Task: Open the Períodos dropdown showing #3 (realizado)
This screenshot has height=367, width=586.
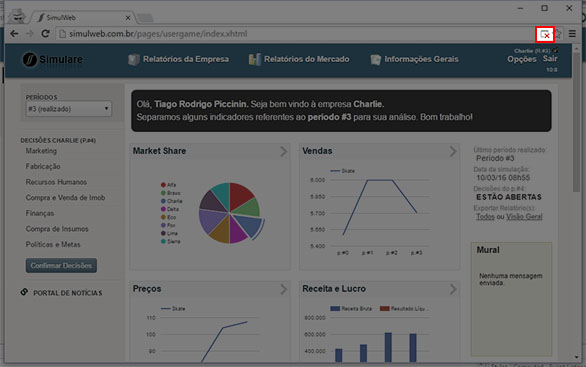Action: 68,109
